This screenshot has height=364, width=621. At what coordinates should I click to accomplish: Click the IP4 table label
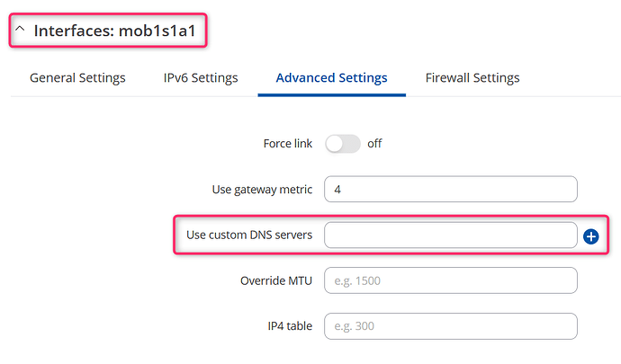(290, 326)
